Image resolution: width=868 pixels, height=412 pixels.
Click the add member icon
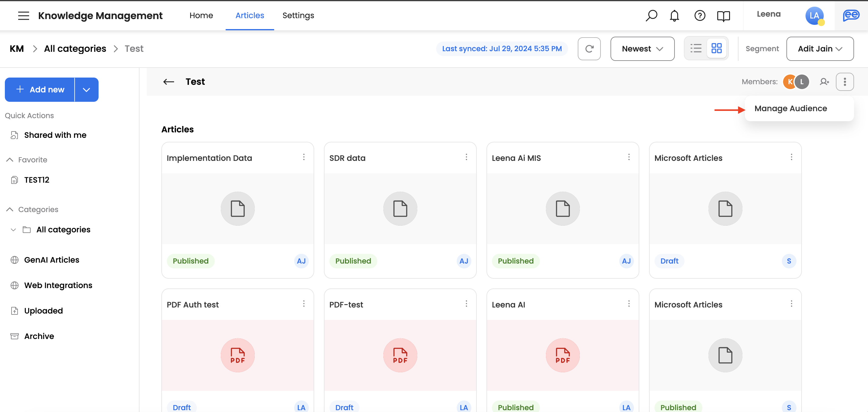824,82
